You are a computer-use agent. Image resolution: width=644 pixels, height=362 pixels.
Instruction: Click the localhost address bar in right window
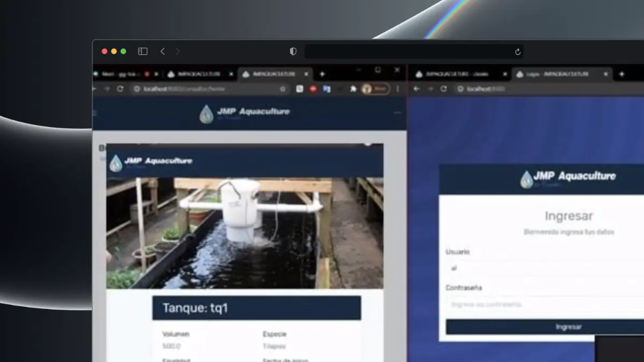[547, 89]
